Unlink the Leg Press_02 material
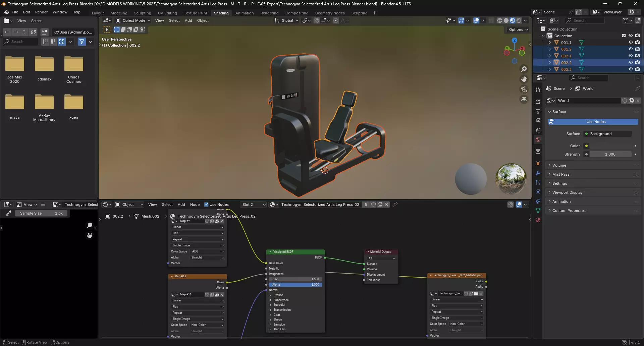The image size is (644, 346). (387, 205)
